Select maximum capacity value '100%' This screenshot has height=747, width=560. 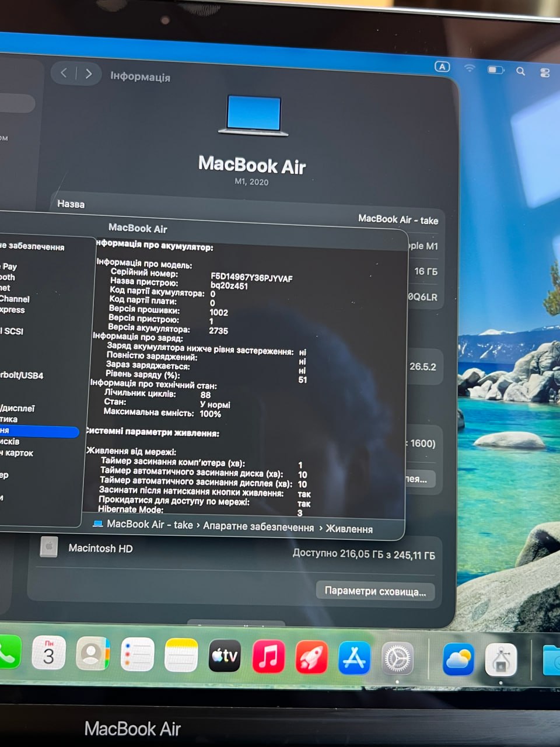click(210, 414)
